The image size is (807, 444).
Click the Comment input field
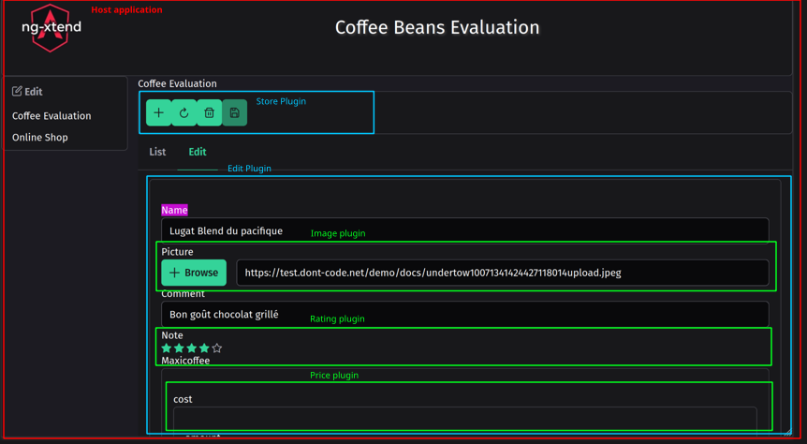click(465, 314)
